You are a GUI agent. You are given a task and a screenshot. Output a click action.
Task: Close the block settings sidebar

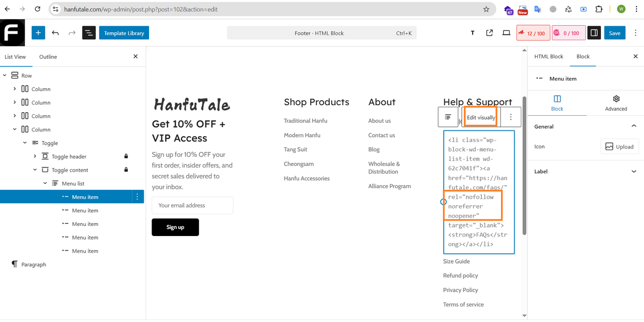(x=635, y=56)
